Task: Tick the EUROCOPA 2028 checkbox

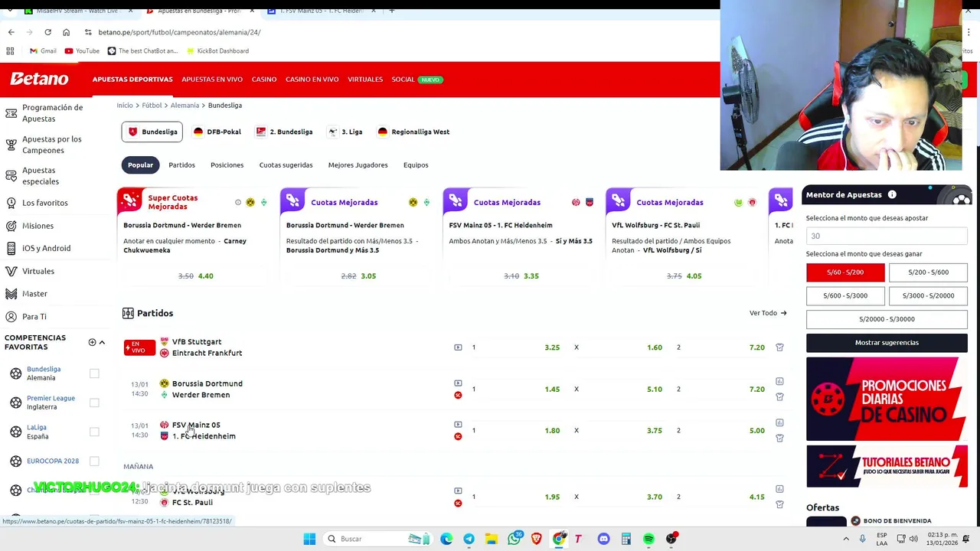Action: coord(94,461)
